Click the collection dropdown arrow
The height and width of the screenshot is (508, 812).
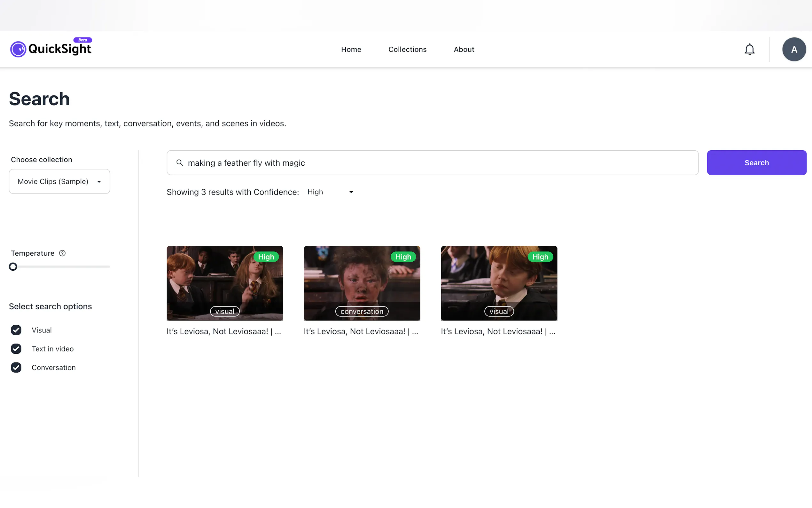[99, 182]
